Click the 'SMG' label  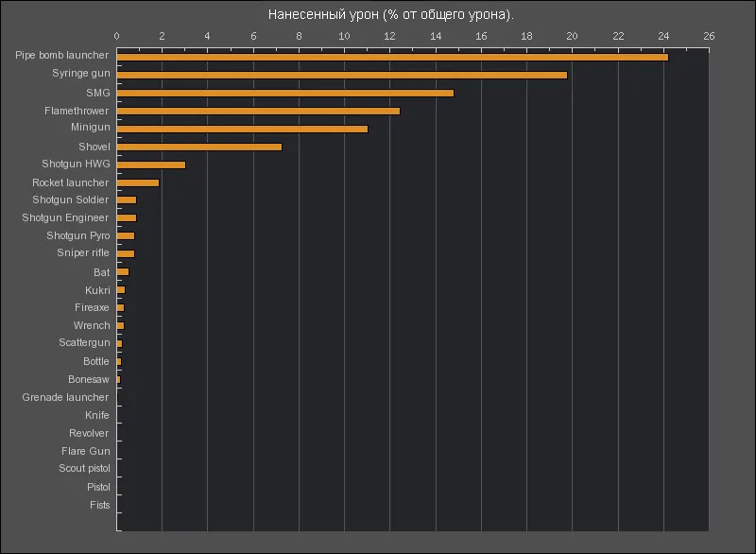pos(98,93)
